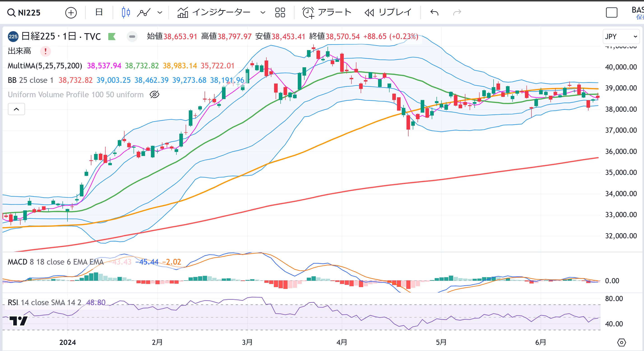Click the 高値 high price 38,797.97
The height and width of the screenshot is (351, 644).
click(x=235, y=37)
